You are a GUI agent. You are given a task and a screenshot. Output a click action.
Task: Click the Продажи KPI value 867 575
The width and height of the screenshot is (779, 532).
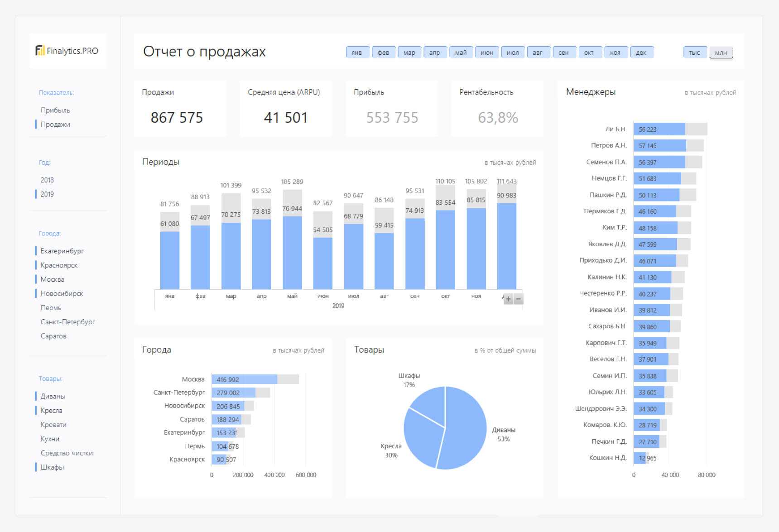177,118
